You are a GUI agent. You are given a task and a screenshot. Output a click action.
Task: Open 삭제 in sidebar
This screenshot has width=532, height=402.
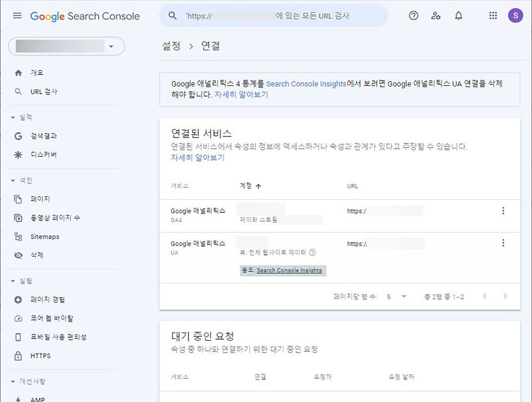37,255
